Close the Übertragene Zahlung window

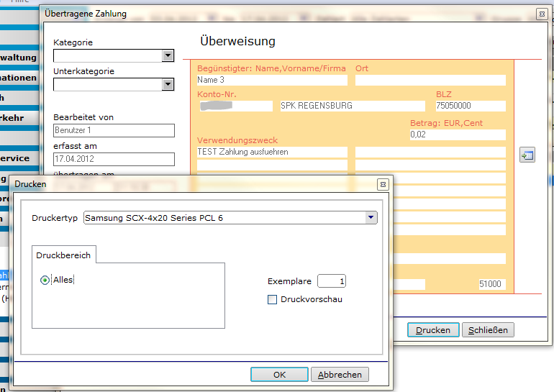542,14
